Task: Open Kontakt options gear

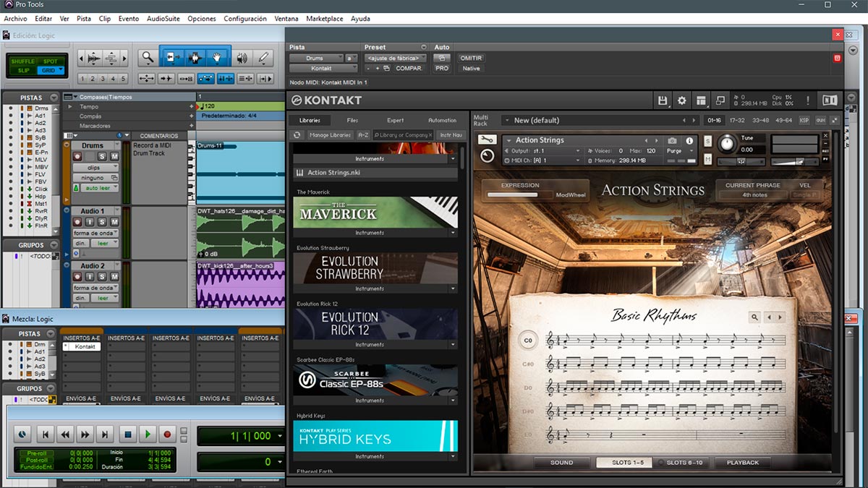Action: pyautogui.click(x=681, y=100)
